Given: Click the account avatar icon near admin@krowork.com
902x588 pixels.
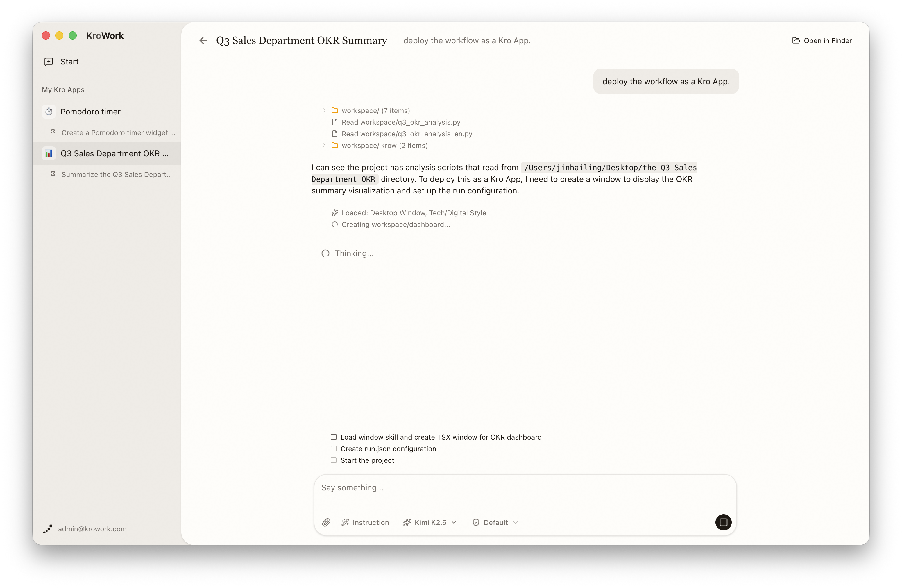Looking at the screenshot, I should [x=48, y=529].
